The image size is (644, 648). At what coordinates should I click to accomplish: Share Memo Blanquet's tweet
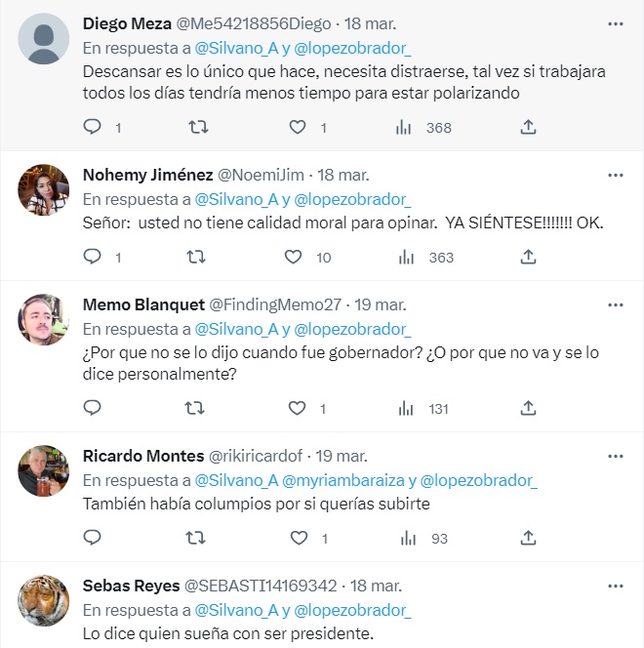click(528, 408)
